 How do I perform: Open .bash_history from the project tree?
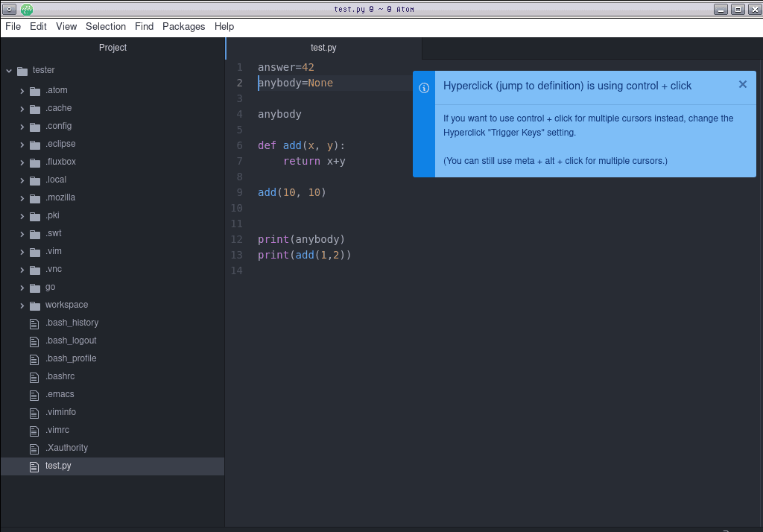[x=72, y=322]
